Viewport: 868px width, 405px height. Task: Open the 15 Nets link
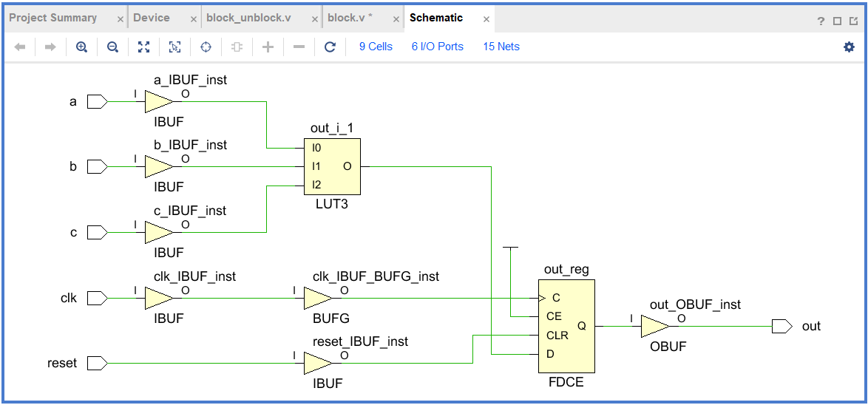(x=501, y=47)
